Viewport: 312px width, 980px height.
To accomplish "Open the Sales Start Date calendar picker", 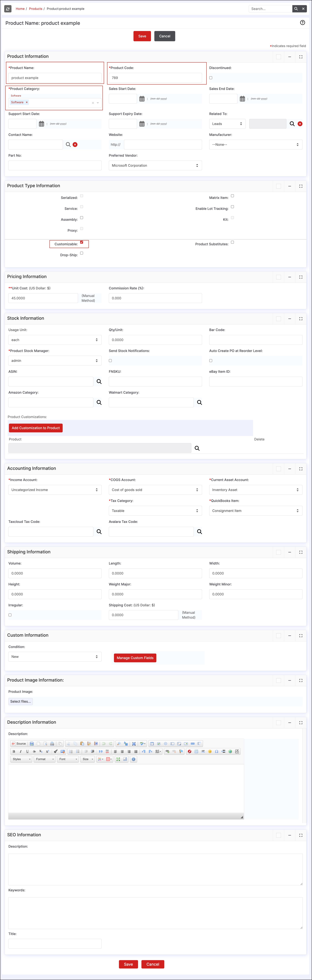I will pyautogui.click(x=142, y=99).
